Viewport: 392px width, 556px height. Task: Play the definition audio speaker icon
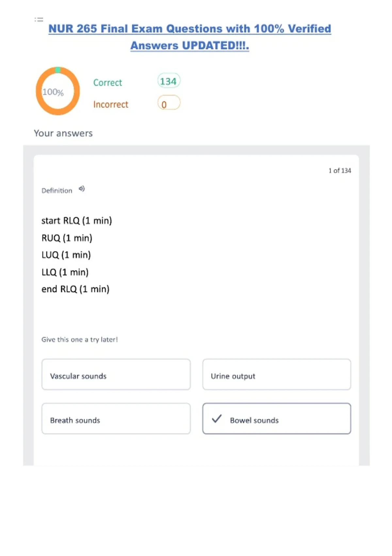(82, 189)
